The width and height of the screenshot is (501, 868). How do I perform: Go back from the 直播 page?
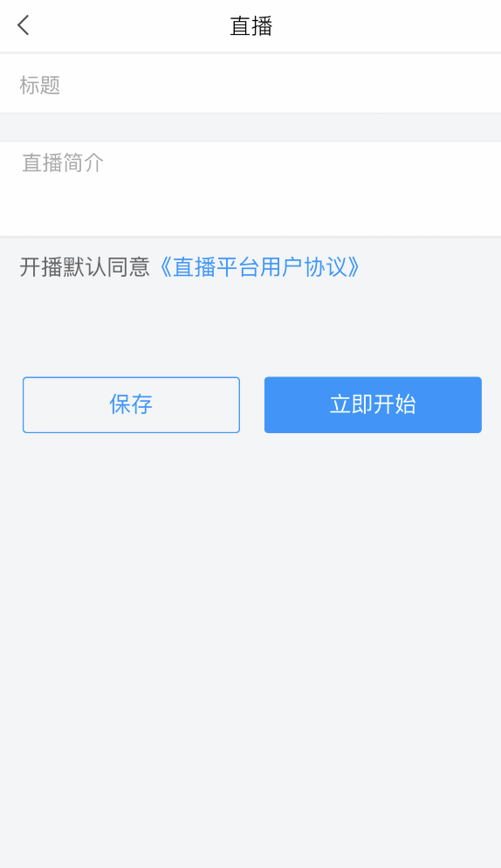pos(24,25)
